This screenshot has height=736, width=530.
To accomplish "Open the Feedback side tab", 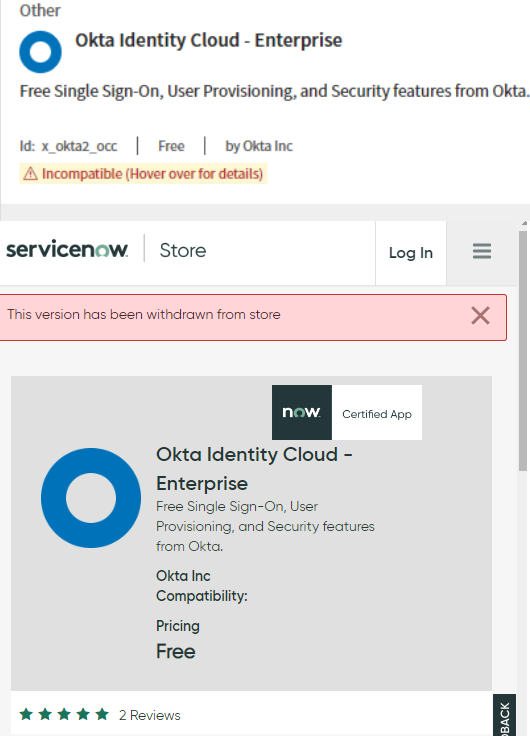I will click(505, 715).
